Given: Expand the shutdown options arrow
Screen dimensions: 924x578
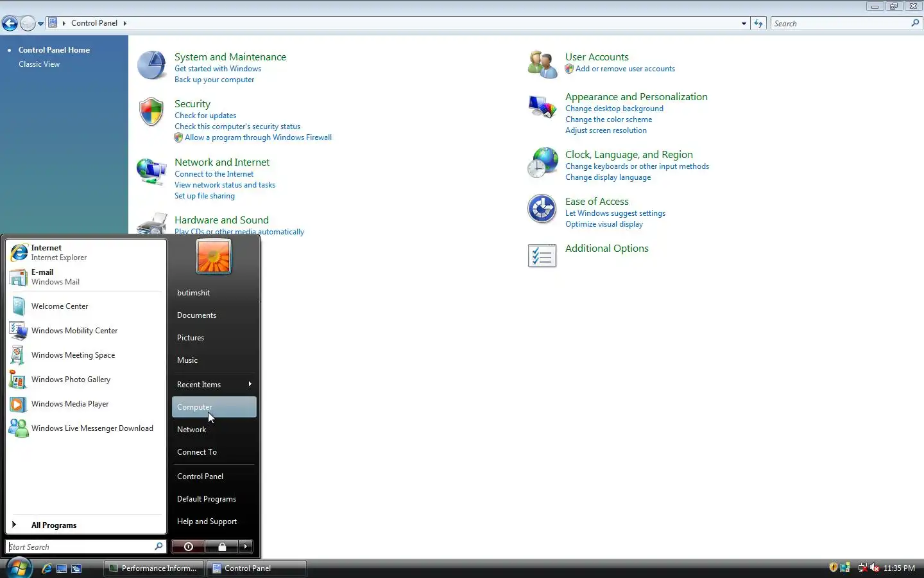Looking at the screenshot, I should pos(246,547).
